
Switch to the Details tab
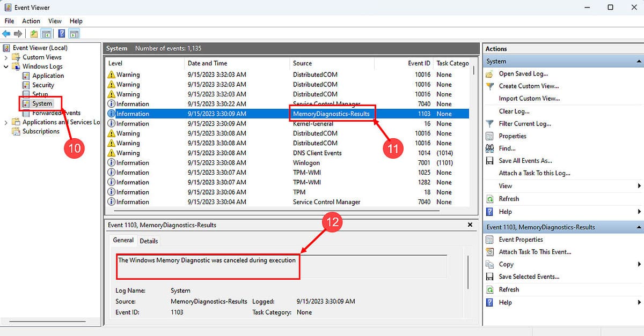click(149, 241)
